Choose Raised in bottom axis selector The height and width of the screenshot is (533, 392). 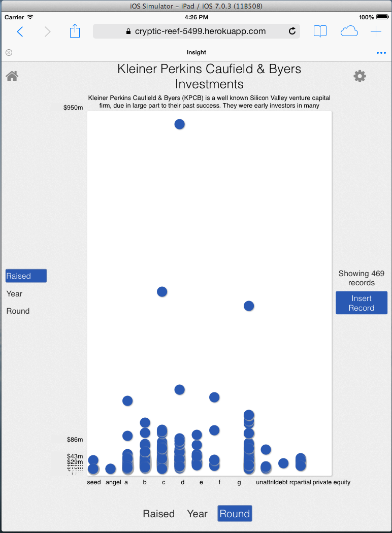coord(158,514)
